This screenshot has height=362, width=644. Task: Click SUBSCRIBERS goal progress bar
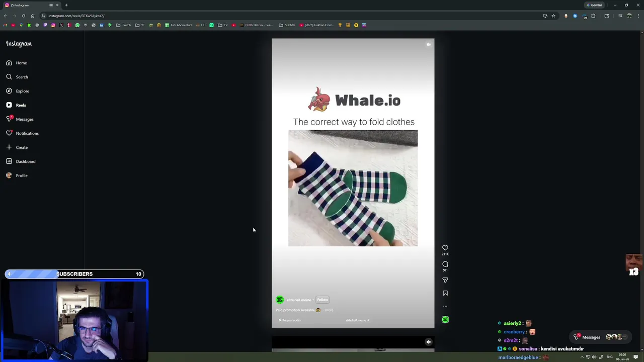(x=74, y=274)
